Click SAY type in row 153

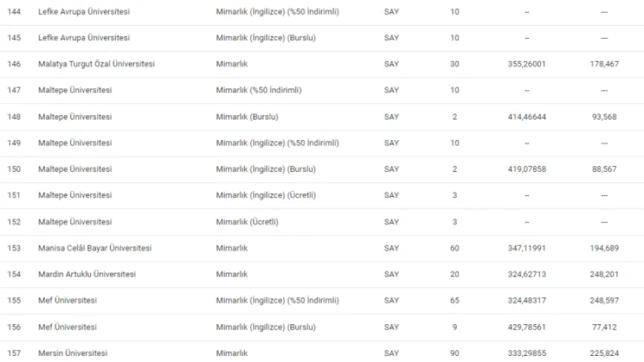392,248
